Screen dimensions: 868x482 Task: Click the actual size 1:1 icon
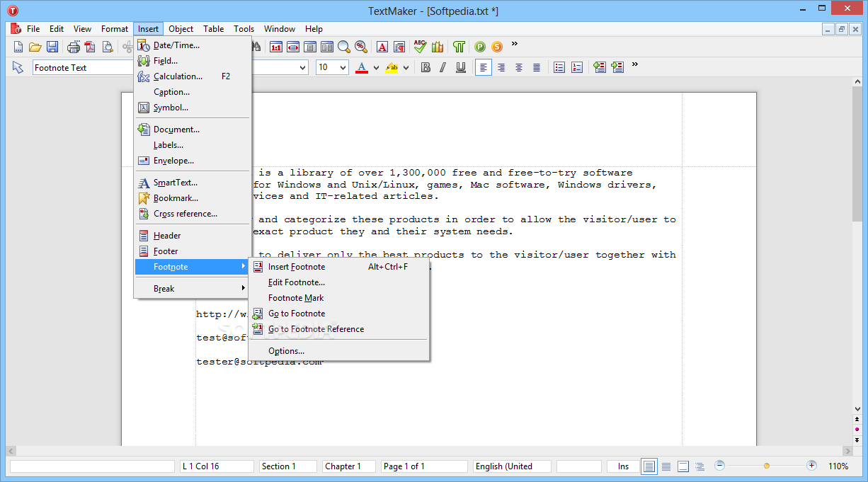(x=276, y=47)
